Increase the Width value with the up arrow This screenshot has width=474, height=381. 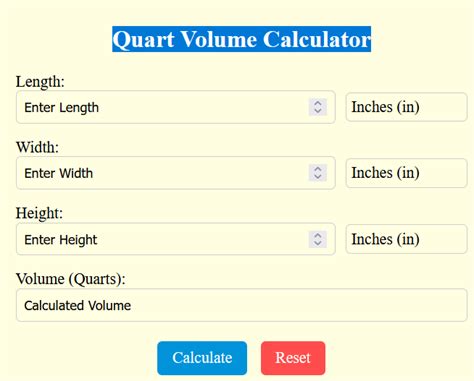point(318,169)
